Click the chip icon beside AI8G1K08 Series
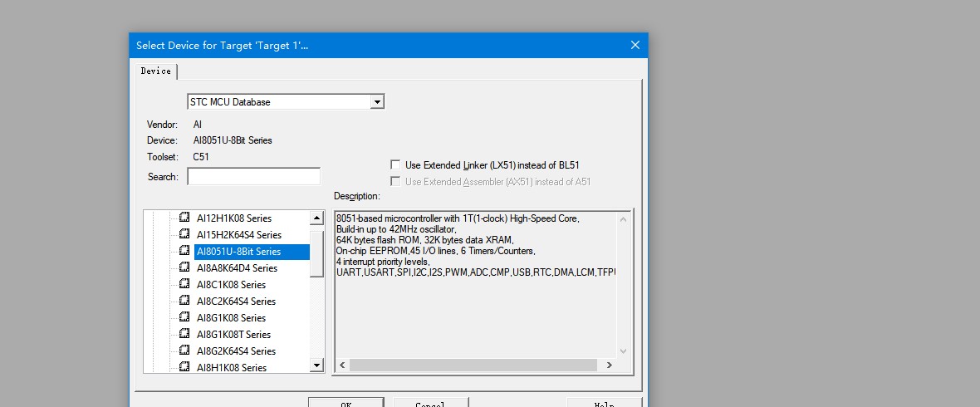The height and width of the screenshot is (407, 980). tap(184, 317)
